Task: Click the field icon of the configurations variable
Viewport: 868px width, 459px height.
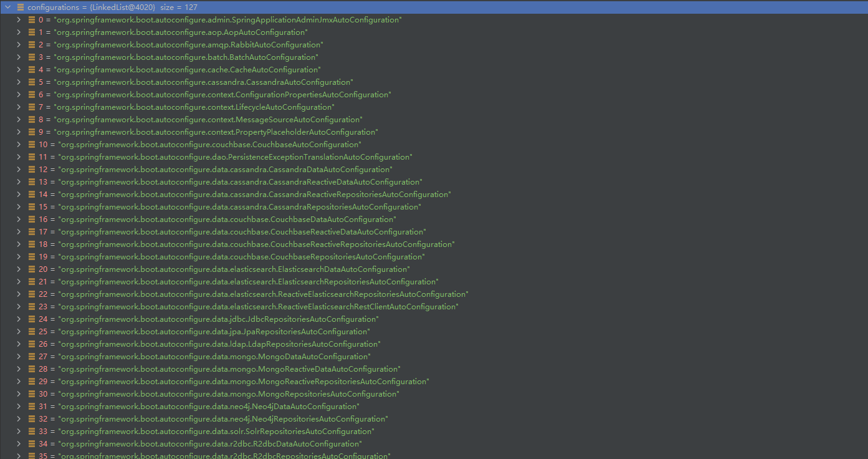Action: click(21, 7)
